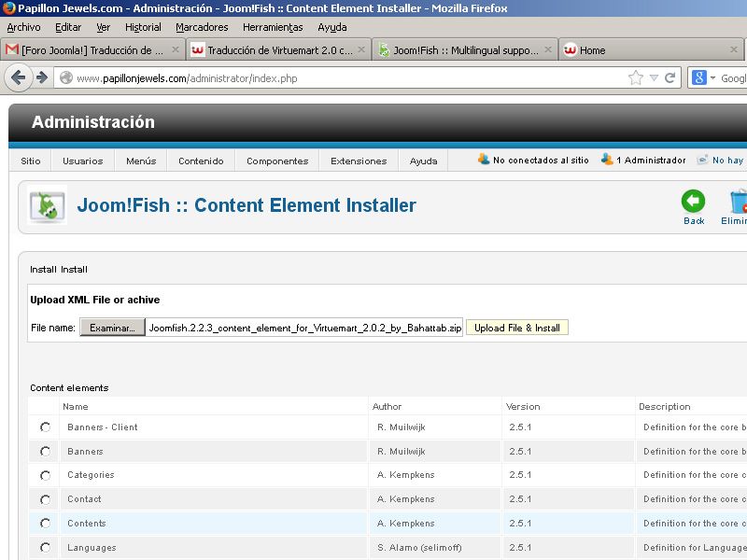Viewport: 747px width, 560px height.
Task: Select the Languages radio button
Action: coord(45,548)
